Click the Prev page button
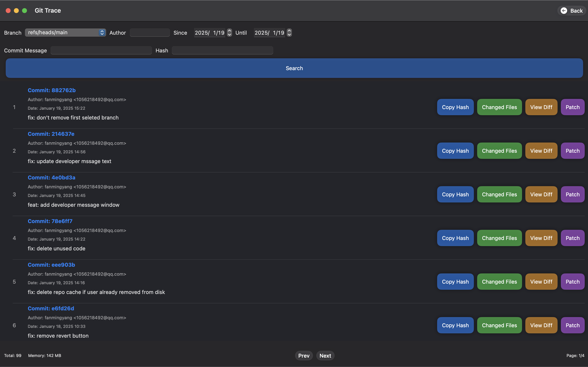 [x=304, y=356]
